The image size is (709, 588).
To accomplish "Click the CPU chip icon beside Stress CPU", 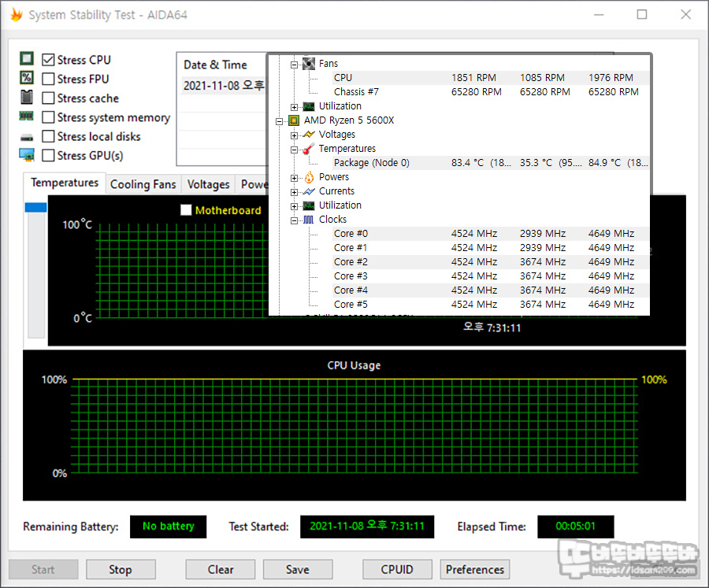I will (27, 58).
